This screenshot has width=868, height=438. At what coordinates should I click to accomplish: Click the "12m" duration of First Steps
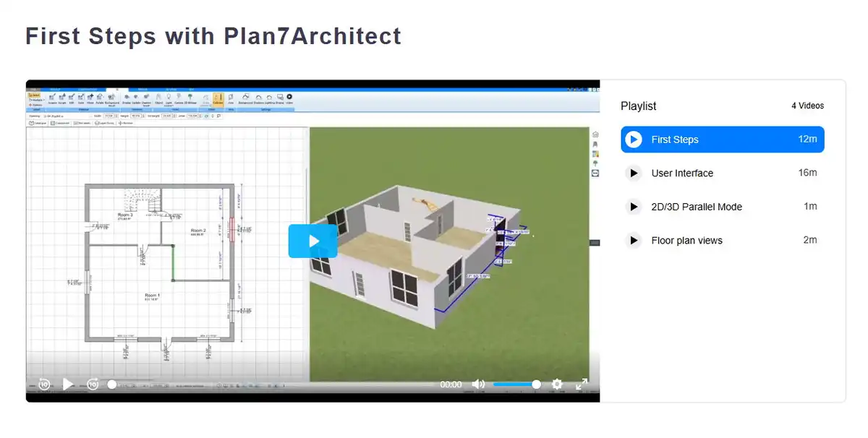(807, 139)
